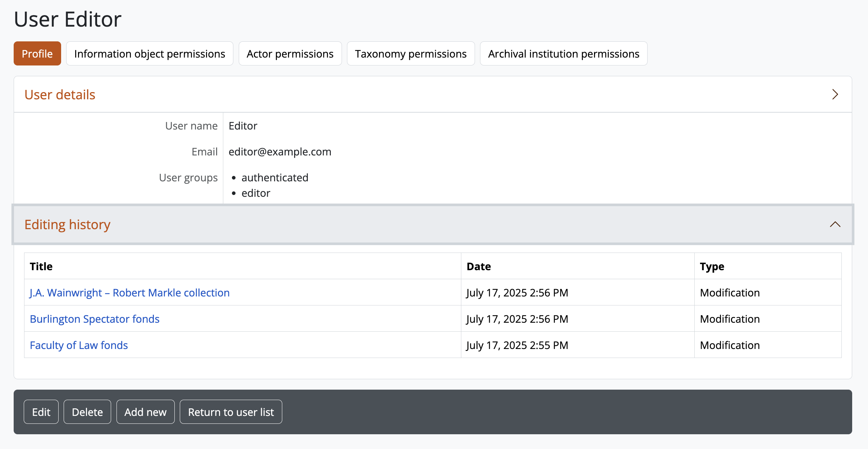
Task: View Archival institution permissions tab
Action: pos(563,54)
